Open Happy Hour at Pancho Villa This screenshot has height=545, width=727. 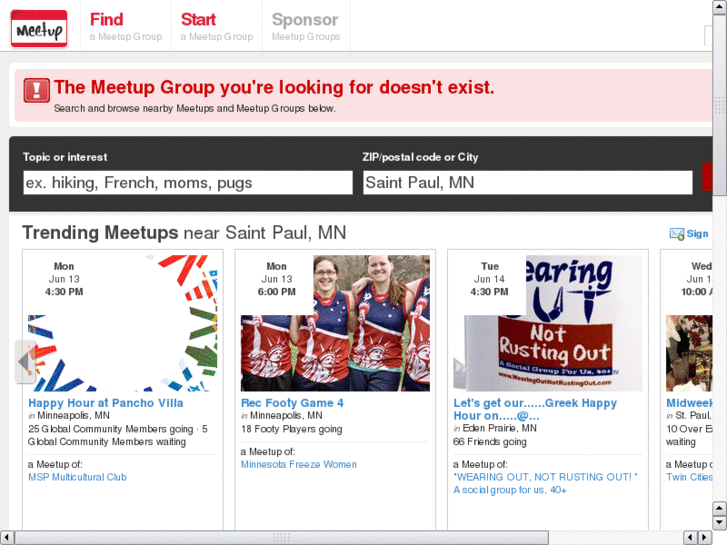pos(106,403)
